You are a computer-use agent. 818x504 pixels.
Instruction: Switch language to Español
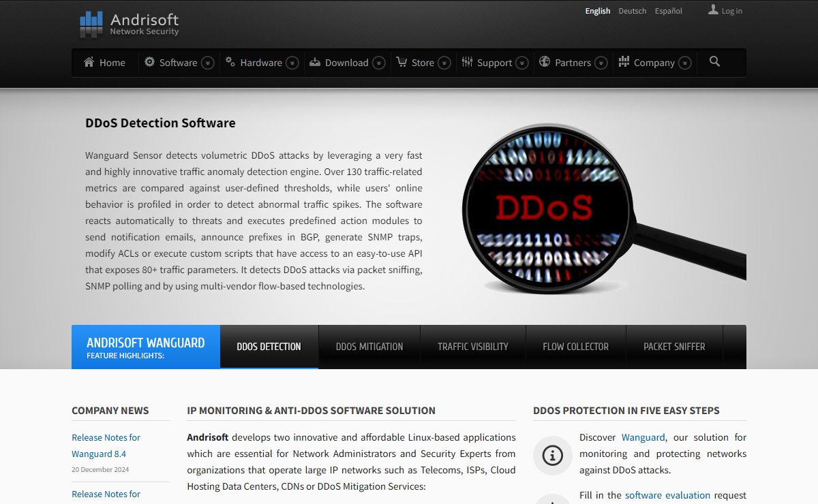[669, 11]
